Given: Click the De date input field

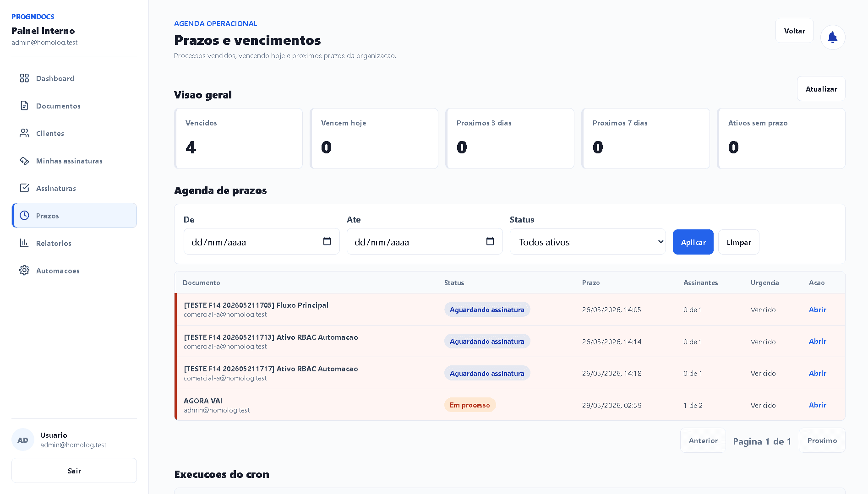Looking at the screenshot, I should point(262,241).
